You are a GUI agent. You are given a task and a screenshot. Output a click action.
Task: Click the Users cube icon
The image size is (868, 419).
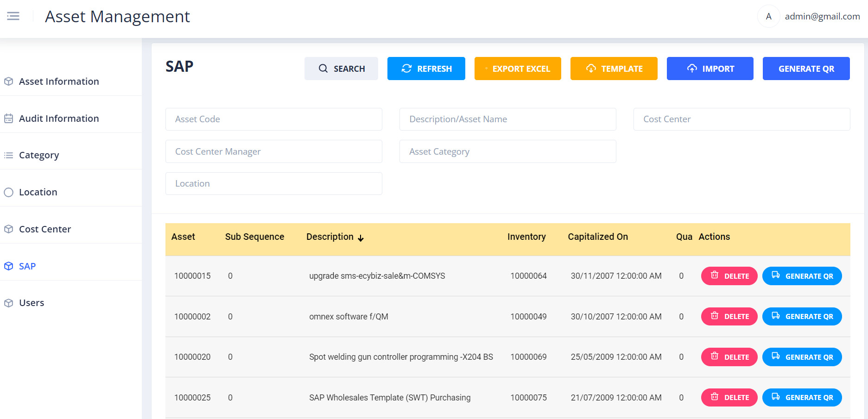point(8,303)
